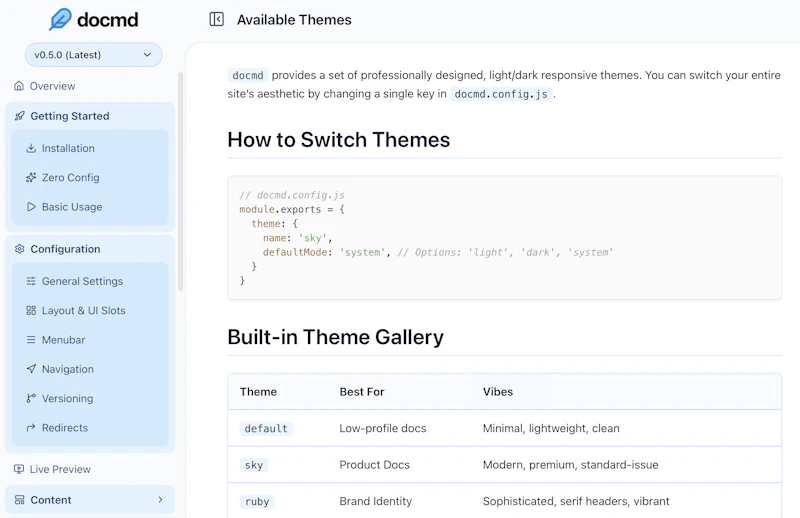Click the 'system' defaultMode value in code
This screenshot has width=800, height=518.
(362, 252)
